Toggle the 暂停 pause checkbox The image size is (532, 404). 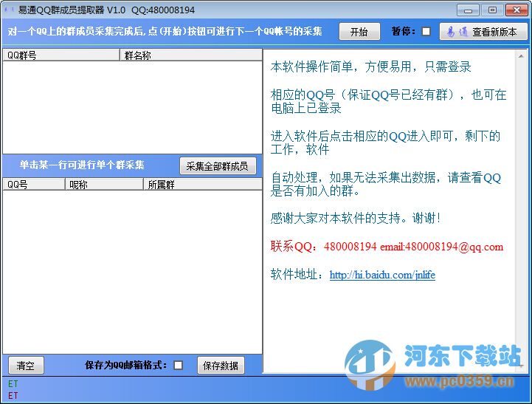(426, 32)
